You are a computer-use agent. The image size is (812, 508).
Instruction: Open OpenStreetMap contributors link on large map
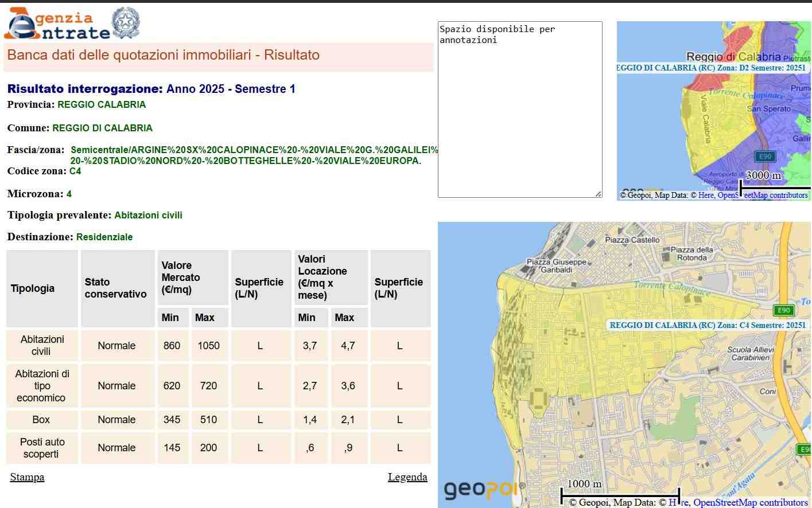tap(750, 503)
